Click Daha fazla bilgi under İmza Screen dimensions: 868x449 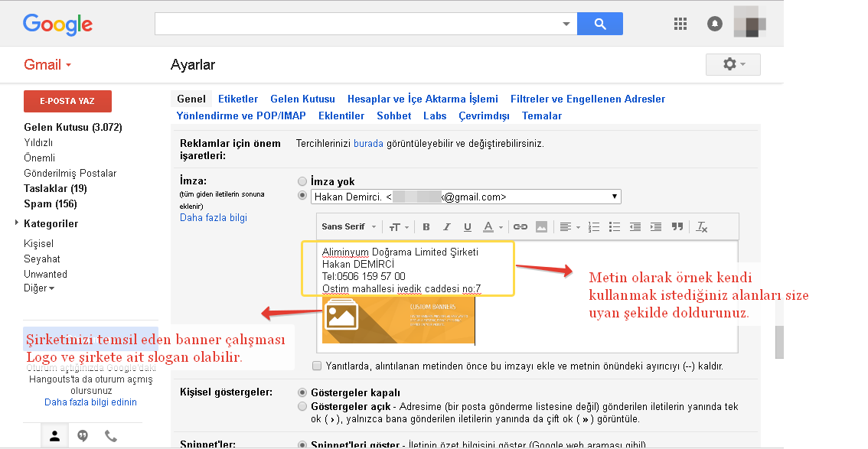214,217
